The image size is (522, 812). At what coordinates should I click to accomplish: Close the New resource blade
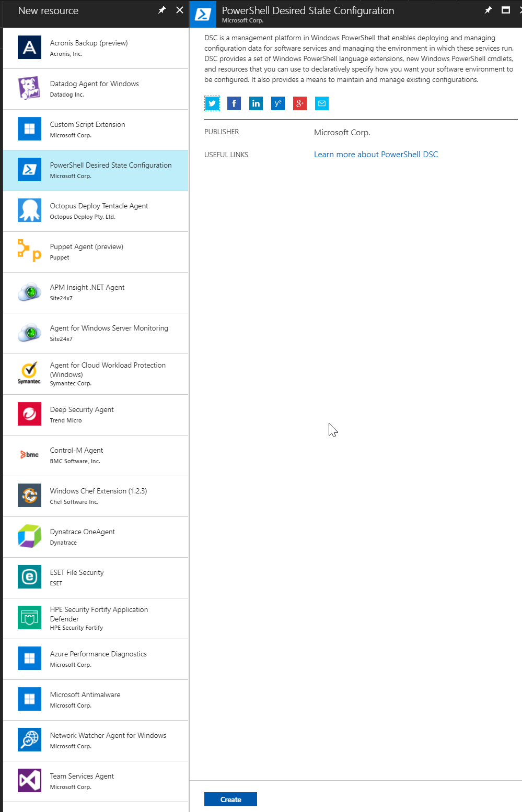(x=180, y=10)
